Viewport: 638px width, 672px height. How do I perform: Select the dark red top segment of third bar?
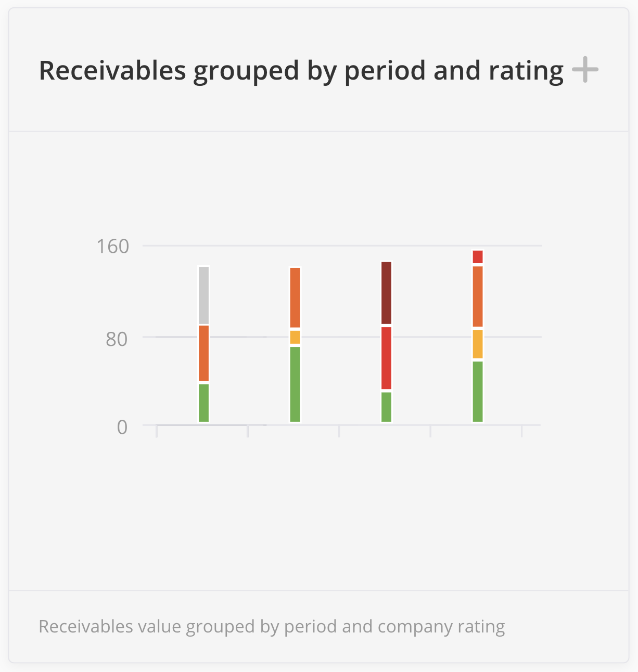386,293
